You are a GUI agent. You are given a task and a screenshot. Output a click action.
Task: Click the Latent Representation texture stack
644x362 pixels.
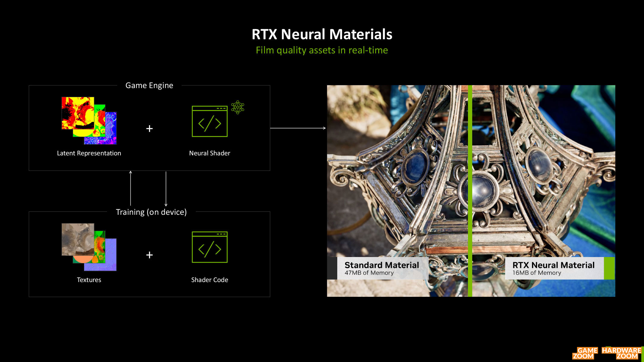click(89, 121)
